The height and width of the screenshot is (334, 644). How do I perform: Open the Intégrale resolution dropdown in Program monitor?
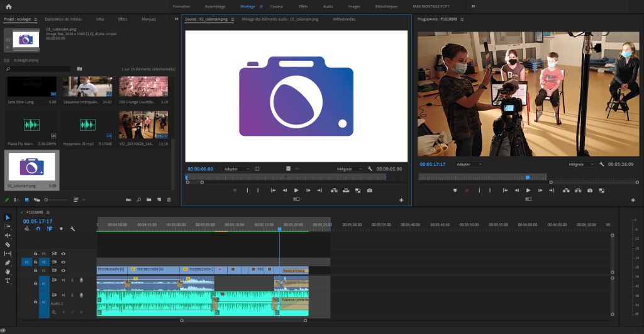point(579,164)
